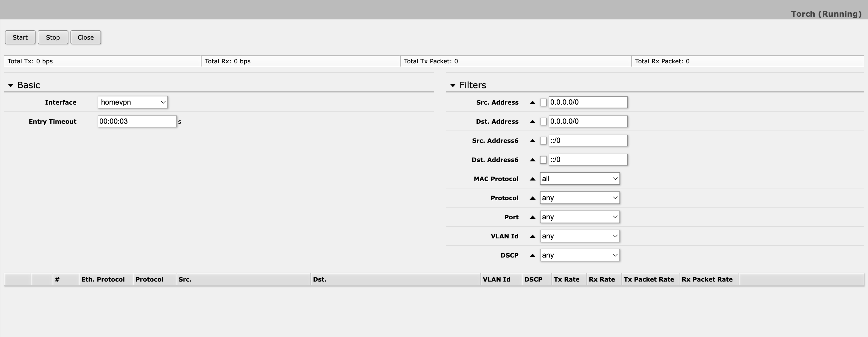Click the up arrow beside Protocol filter
The image size is (868, 337).
pos(532,198)
